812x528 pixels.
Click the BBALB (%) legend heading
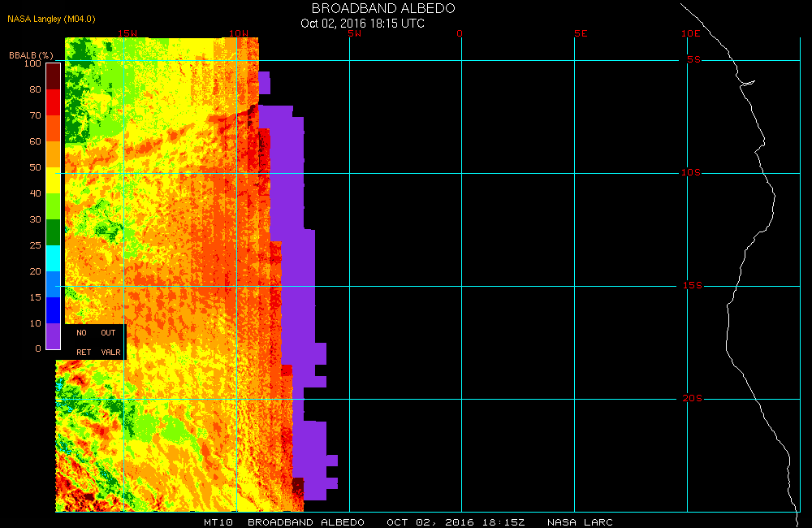tap(31, 54)
